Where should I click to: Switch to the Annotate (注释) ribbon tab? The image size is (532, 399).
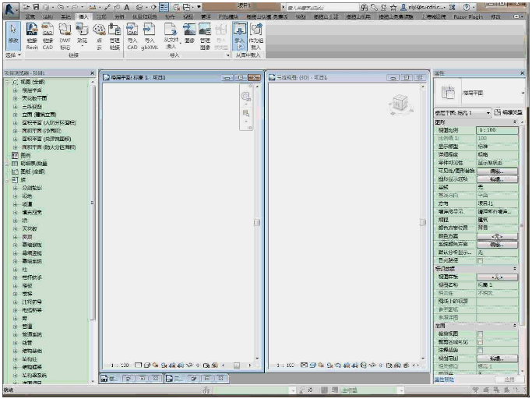click(x=101, y=16)
